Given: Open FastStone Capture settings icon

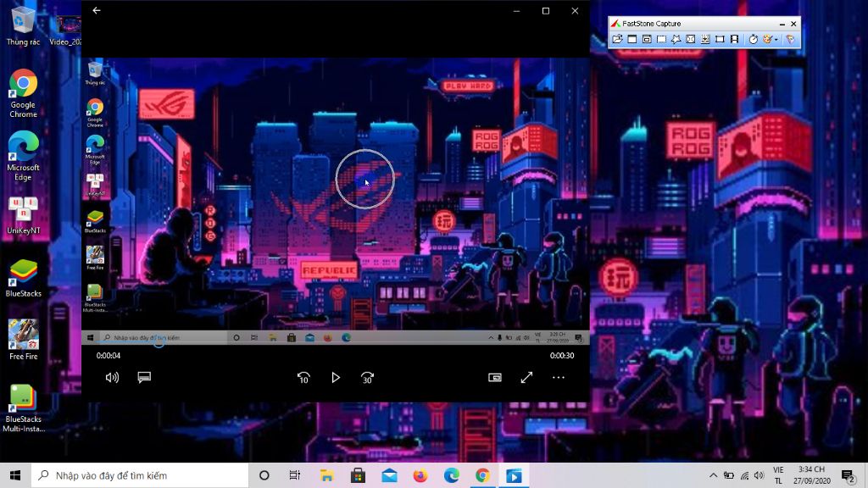Looking at the screenshot, I should pyautogui.click(x=790, y=39).
